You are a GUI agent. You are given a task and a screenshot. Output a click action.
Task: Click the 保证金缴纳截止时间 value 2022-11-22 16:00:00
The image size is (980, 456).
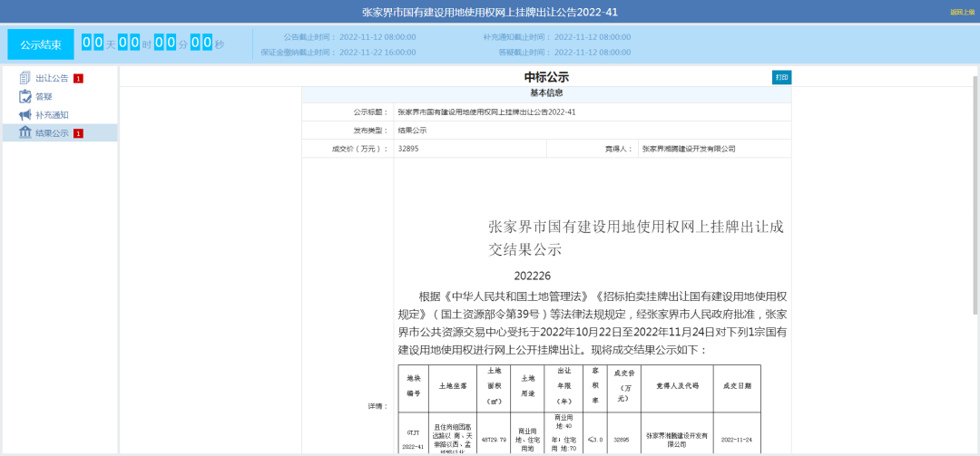point(377,53)
